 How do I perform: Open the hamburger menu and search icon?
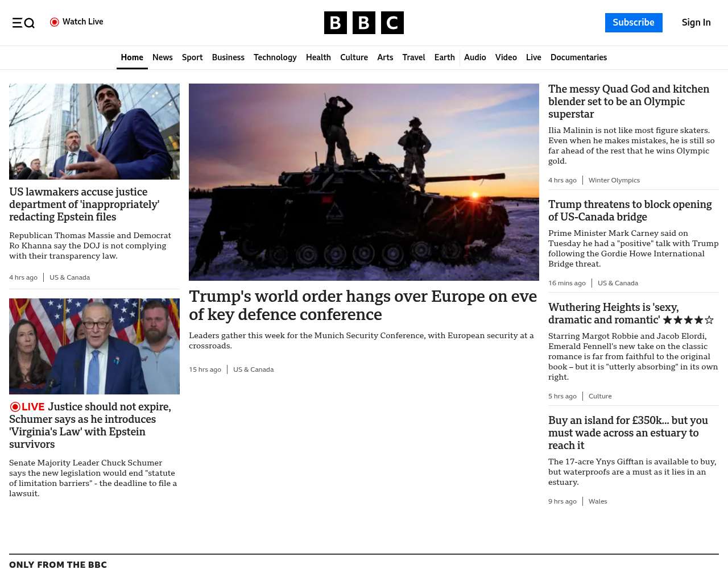tap(23, 23)
